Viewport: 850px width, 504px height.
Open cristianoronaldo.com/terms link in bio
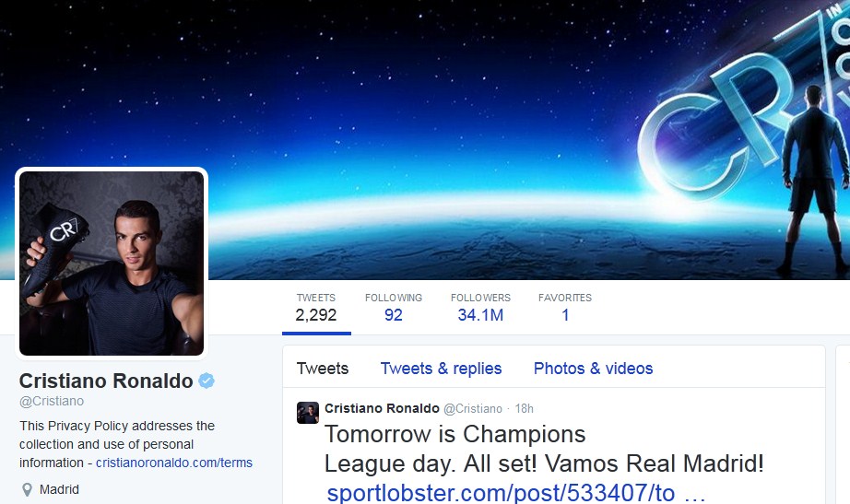click(174, 463)
